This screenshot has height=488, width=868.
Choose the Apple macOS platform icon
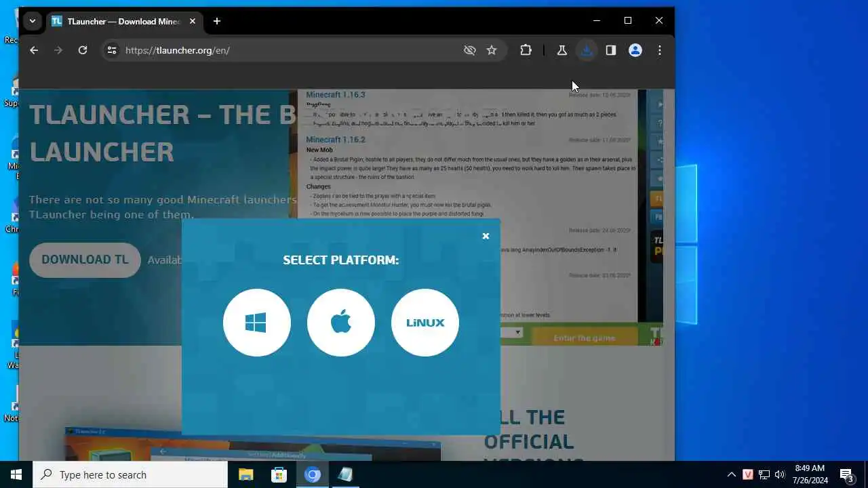coord(341,323)
